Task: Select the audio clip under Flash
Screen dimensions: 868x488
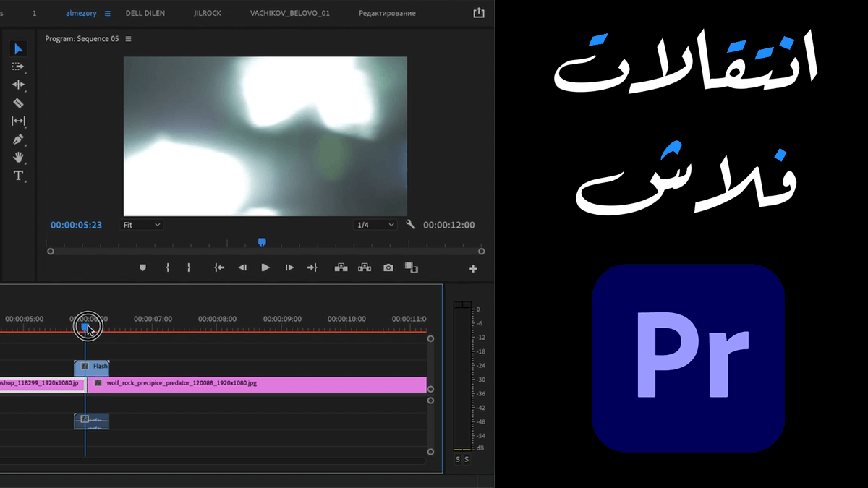Action: (x=92, y=421)
